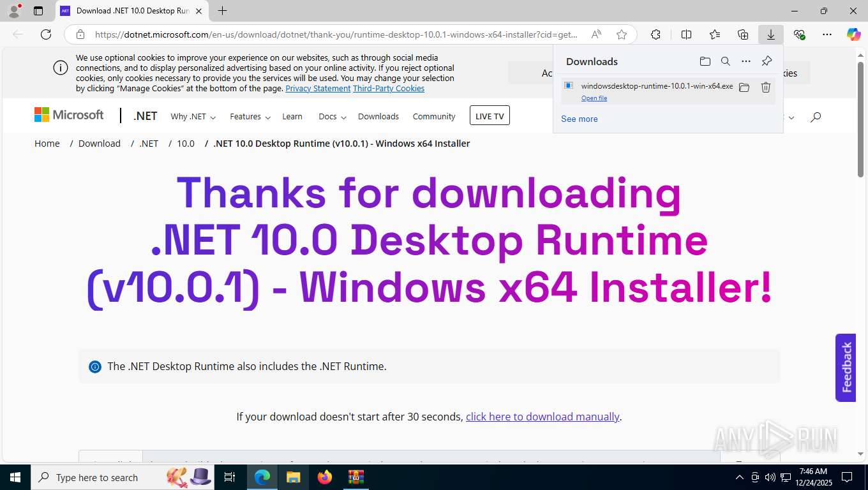Open the Learn menu item
Image resolution: width=868 pixels, height=490 pixels.
pos(292,116)
